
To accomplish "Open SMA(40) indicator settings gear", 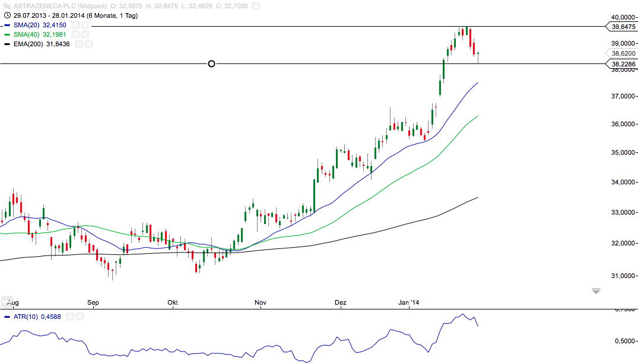I will (x=75, y=34).
